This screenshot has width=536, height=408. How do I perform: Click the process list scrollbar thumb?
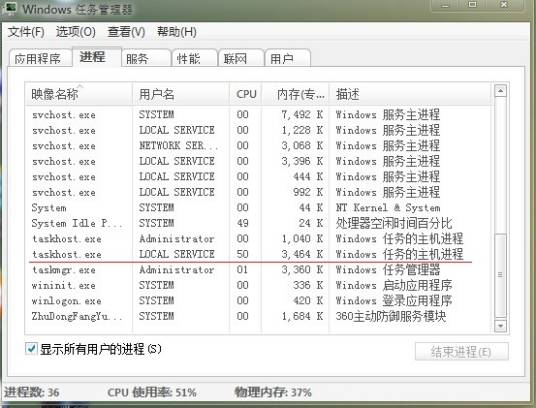(500, 275)
